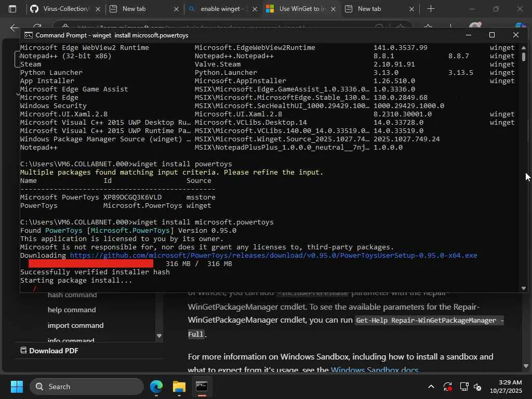Viewport: 532px width, 399px height.
Task: Maximize the Command Prompt window
Action: [x=492, y=35]
